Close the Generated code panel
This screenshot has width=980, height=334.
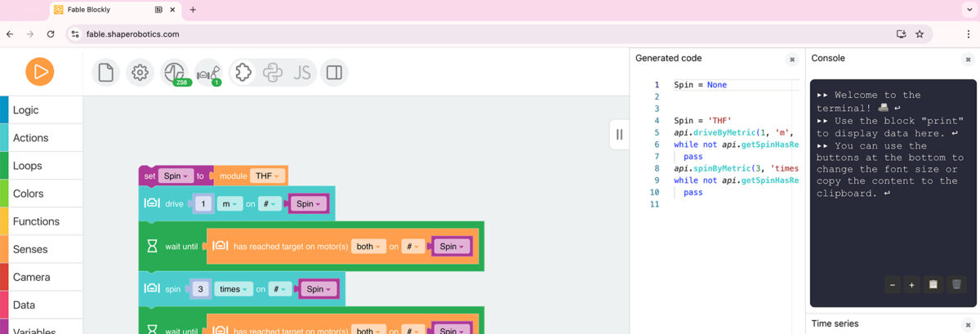(791, 60)
